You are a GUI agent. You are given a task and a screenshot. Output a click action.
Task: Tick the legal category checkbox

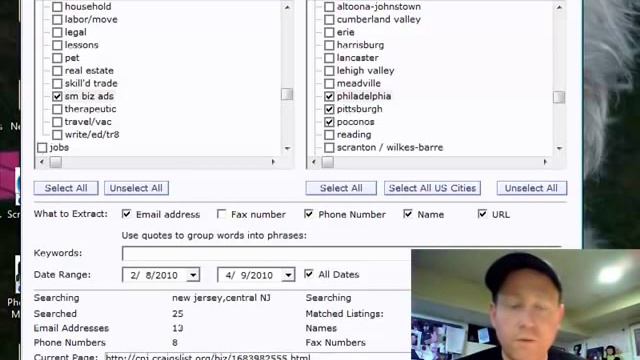[x=57, y=32]
